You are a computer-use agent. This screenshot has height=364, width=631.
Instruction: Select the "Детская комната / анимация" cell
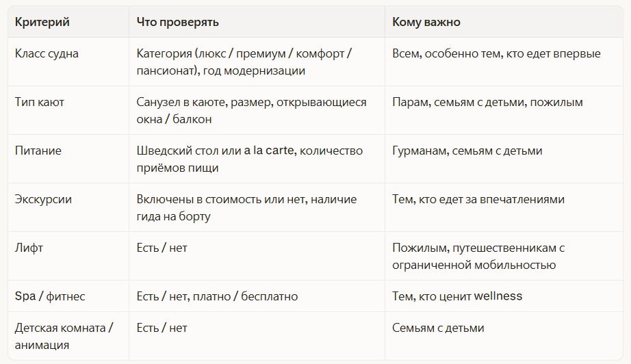[64, 336]
